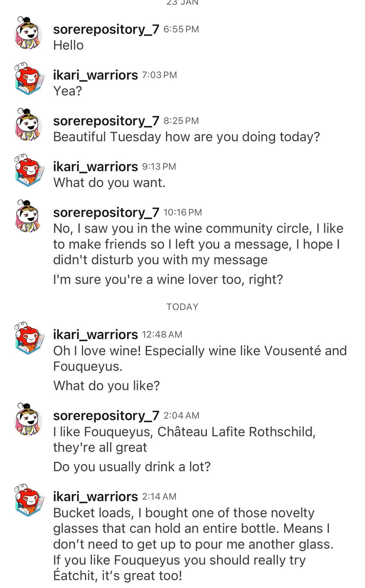Screen dimensions: 365x588
Task: Tap sorerepository_7 username at 8:25 PM
Action: 106,121
